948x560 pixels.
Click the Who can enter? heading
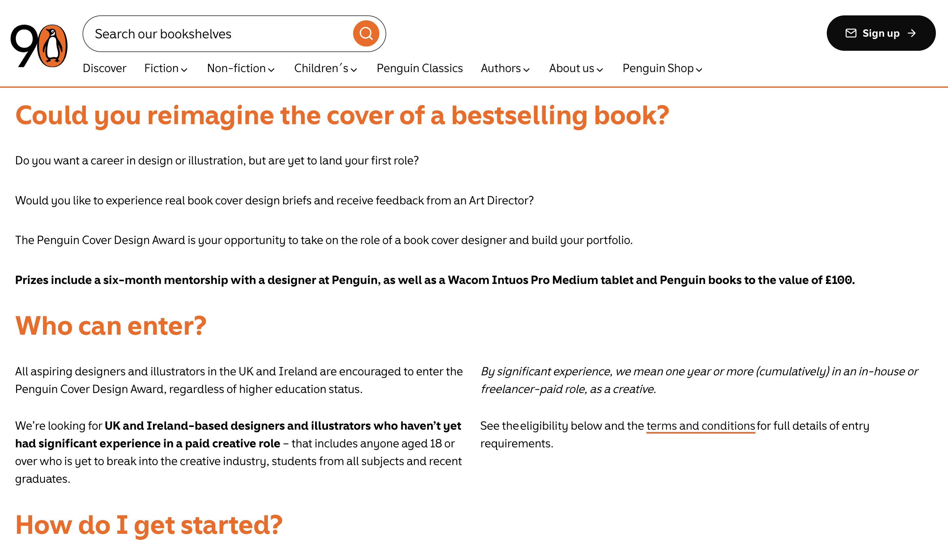click(x=111, y=326)
